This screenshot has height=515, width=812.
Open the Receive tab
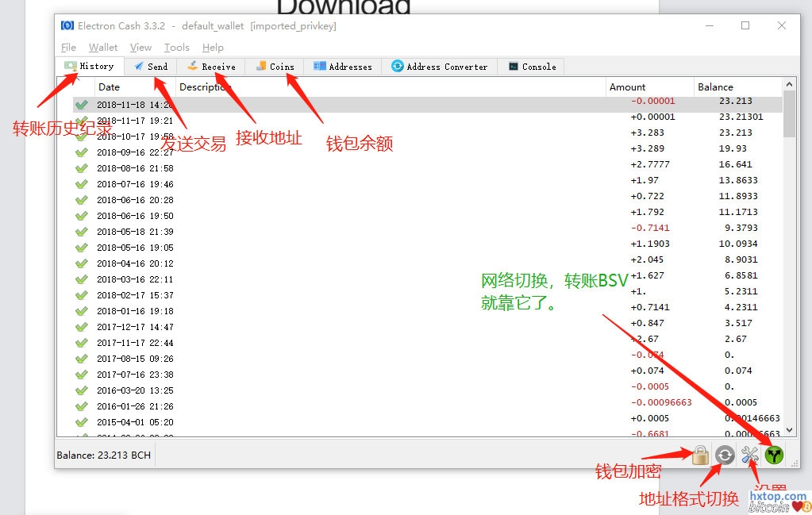point(210,67)
